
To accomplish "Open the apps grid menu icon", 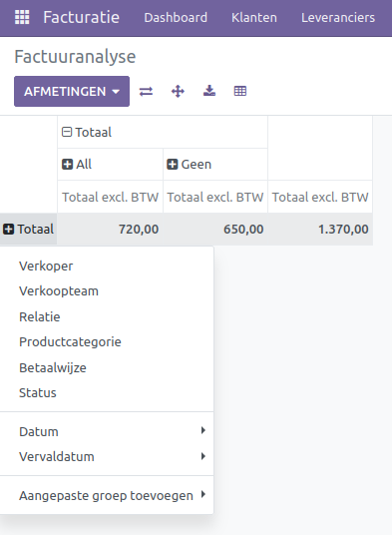I will point(22,17).
